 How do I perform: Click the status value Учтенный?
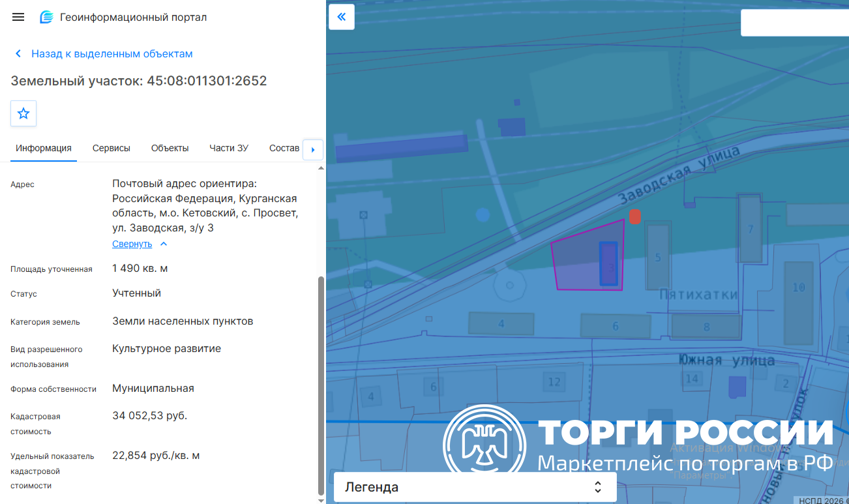tap(136, 293)
